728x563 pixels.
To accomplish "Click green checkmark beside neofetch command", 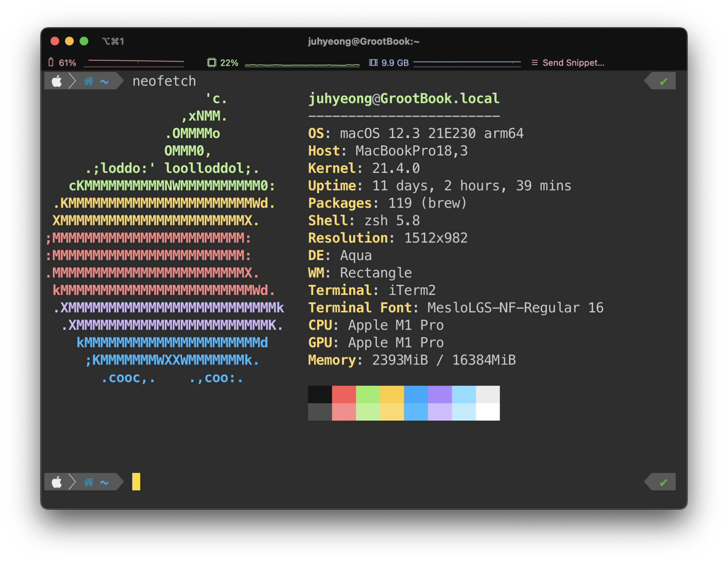I will (x=663, y=81).
